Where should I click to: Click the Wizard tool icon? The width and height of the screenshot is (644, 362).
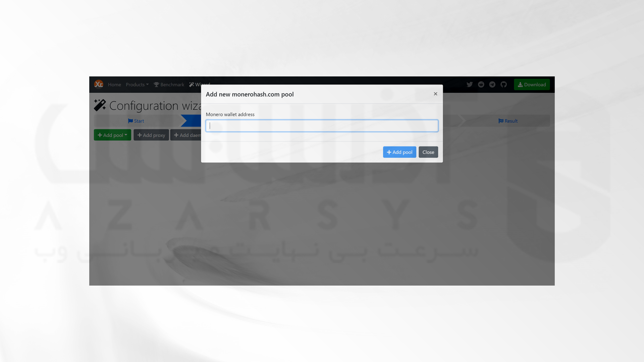click(x=191, y=84)
